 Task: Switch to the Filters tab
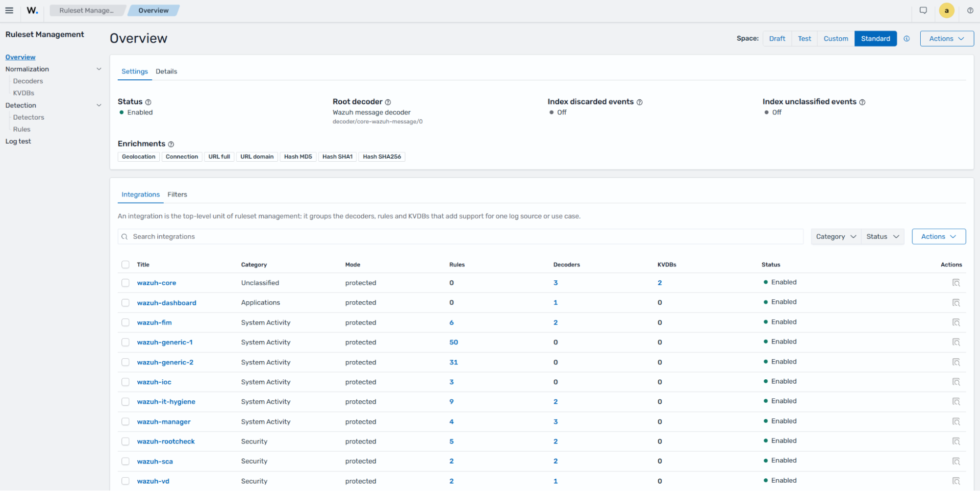point(177,195)
